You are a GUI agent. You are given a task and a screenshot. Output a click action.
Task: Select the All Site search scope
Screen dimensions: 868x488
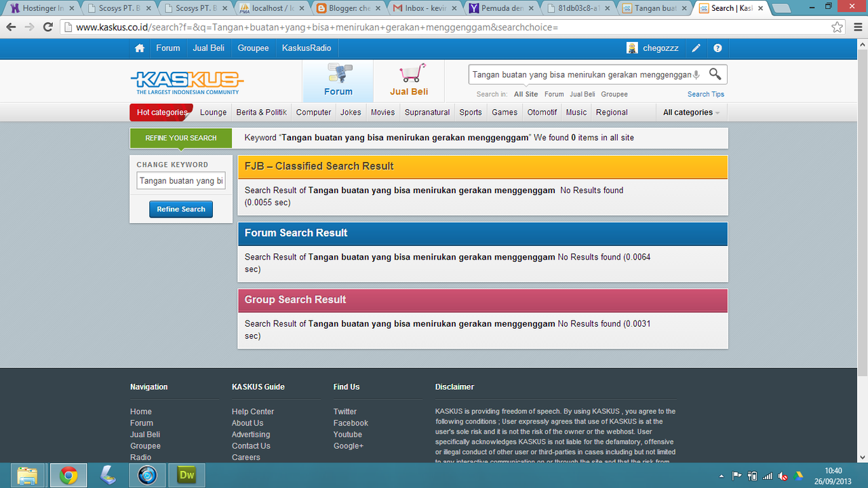click(526, 94)
